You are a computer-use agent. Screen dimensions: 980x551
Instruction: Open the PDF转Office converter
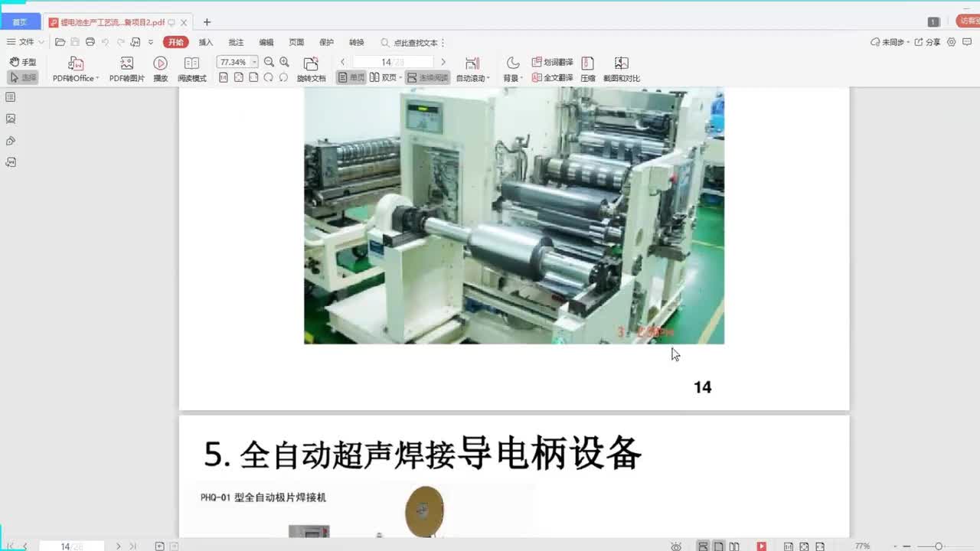(75, 69)
